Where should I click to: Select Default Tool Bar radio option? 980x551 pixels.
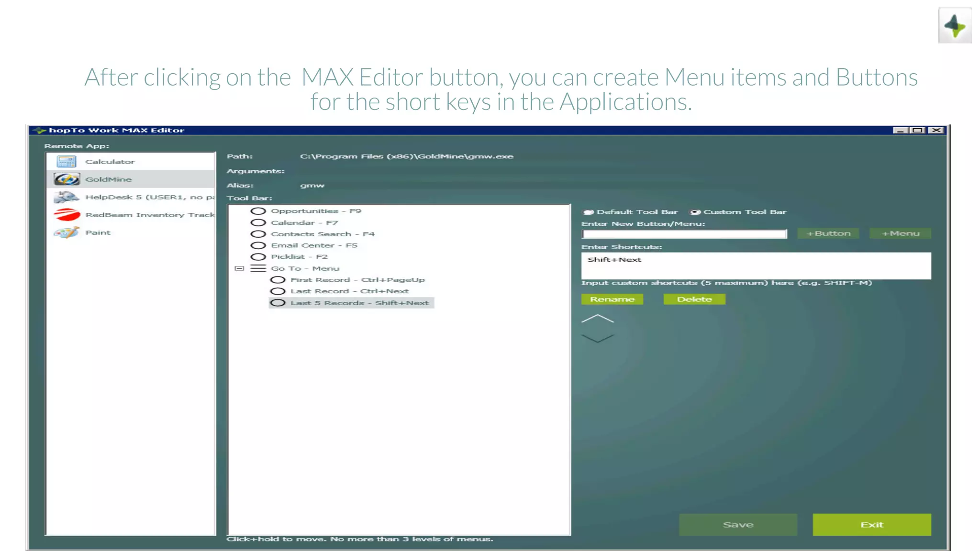pyautogui.click(x=588, y=212)
